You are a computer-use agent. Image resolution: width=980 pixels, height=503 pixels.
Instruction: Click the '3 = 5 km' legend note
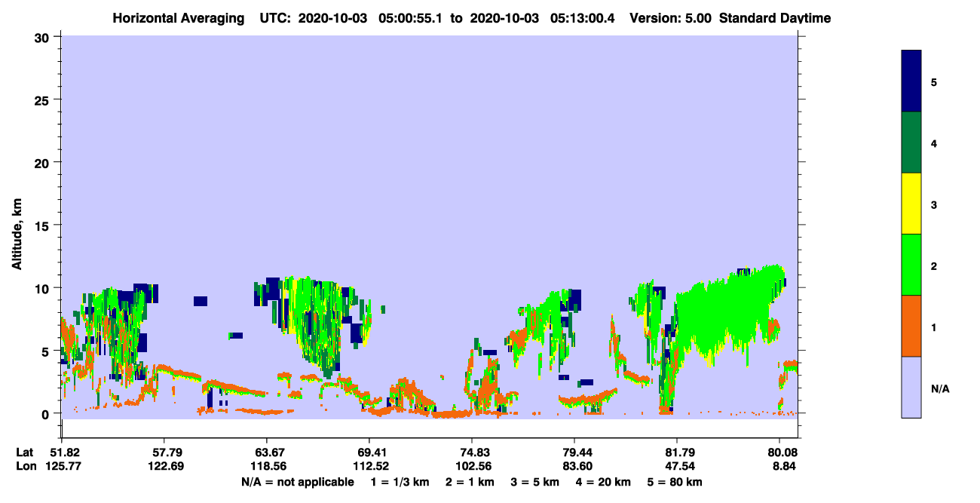point(534,482)
